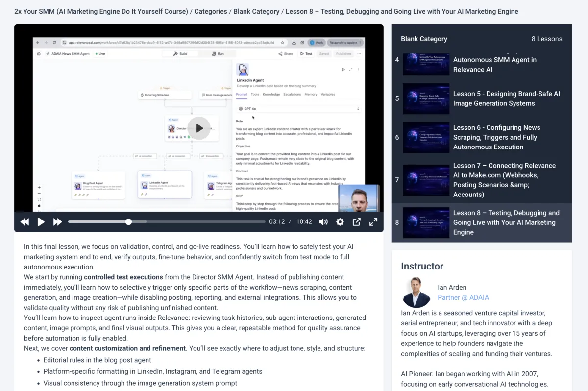This screenshot has height=391, width=588.
Task: Open Lesson 6 Configuring News Scraping
Action: click(482, 137)
